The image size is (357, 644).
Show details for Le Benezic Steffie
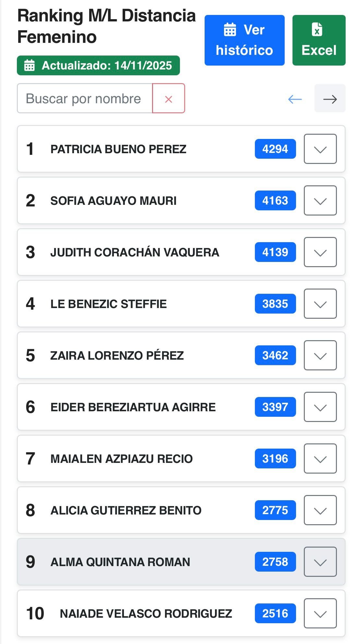coord(320,304)
